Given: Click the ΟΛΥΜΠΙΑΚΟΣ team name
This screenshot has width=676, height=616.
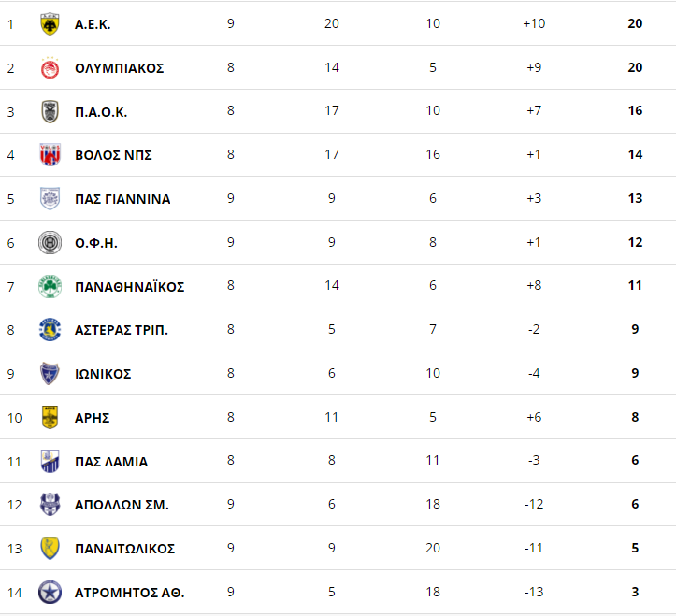Looking at the screenshot, I should pos(120,68).
